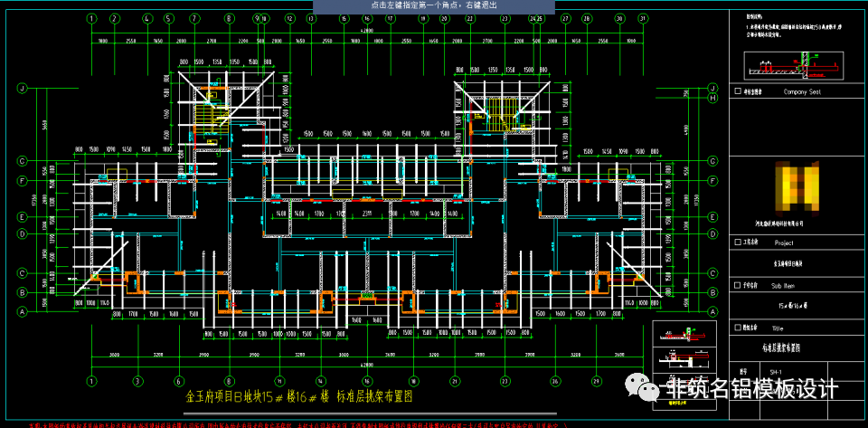Click the Company Seal label
The width and height of the screenshot is (868, 428).
[802, 92]
